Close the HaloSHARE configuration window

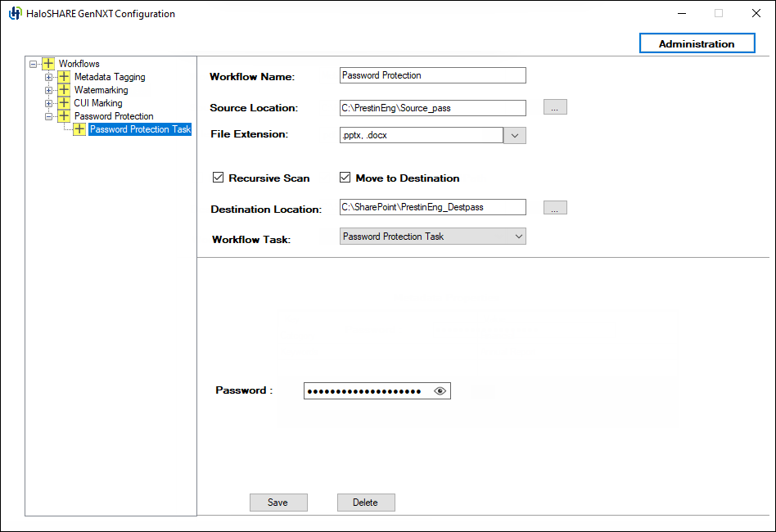pyautogui.click(x=756, y=13)
